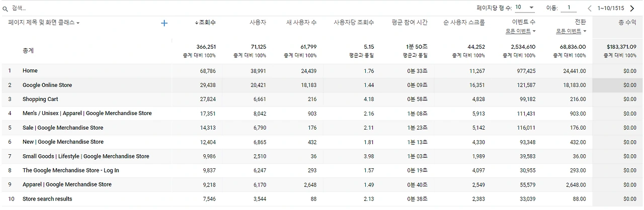Click Home conversions value 24,441.00

coord(575,71)
